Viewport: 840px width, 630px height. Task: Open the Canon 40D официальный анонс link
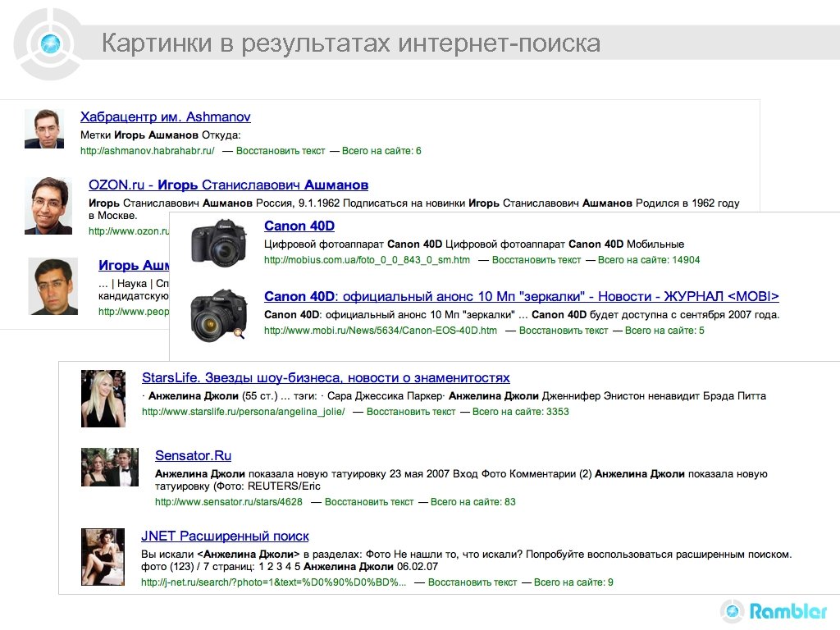[x=521, y=296]
